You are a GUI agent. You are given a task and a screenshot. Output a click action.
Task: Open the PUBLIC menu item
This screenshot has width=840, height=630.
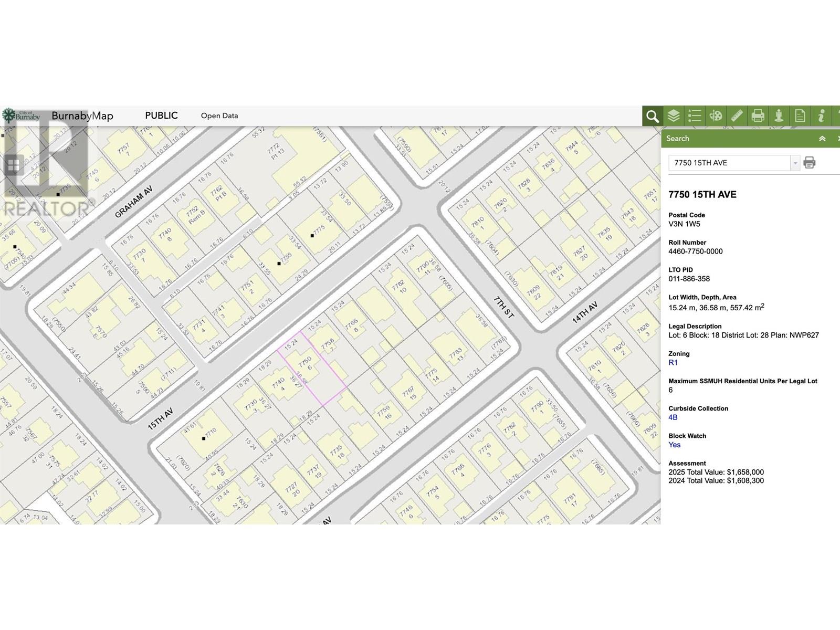click(161, 115)
